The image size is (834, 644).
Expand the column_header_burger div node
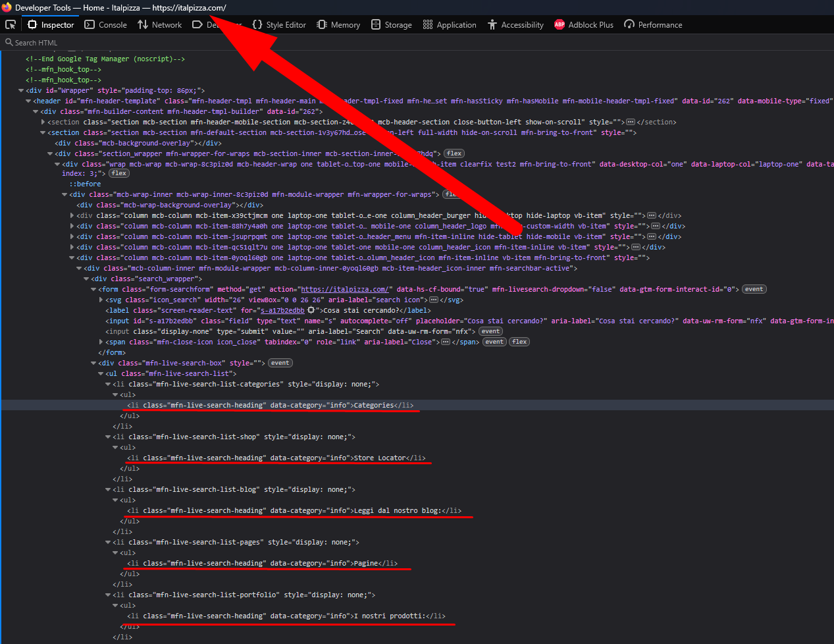(72, 216)
